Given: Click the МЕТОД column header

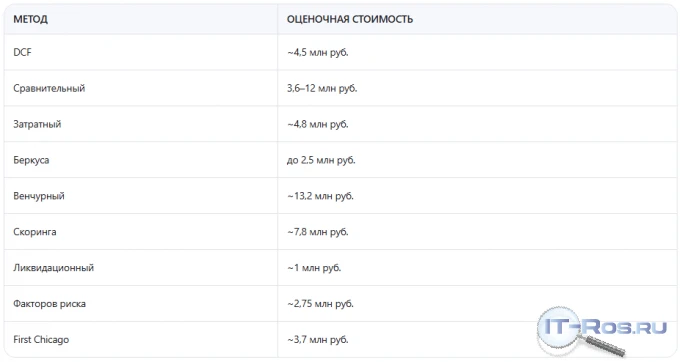Looking at the screenshot, I should pos(30,19).
